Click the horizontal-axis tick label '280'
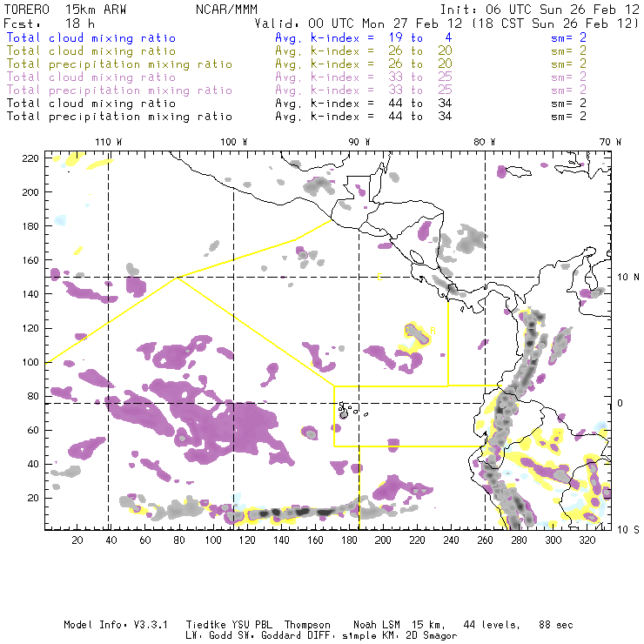 (520, 540)
